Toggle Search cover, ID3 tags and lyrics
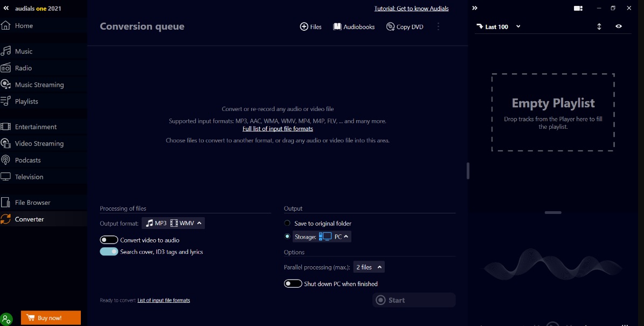644x326 pixels. tap(109, 252)
